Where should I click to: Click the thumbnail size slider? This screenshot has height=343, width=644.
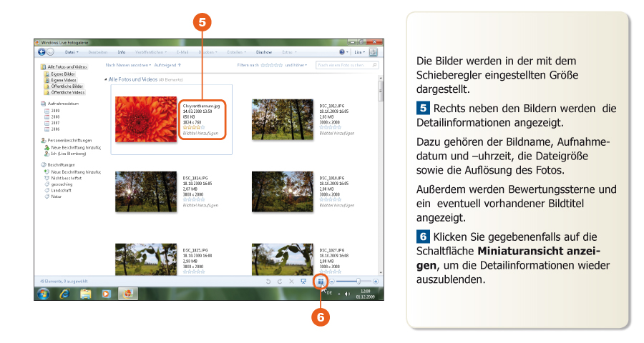click(x=357, y=282)
